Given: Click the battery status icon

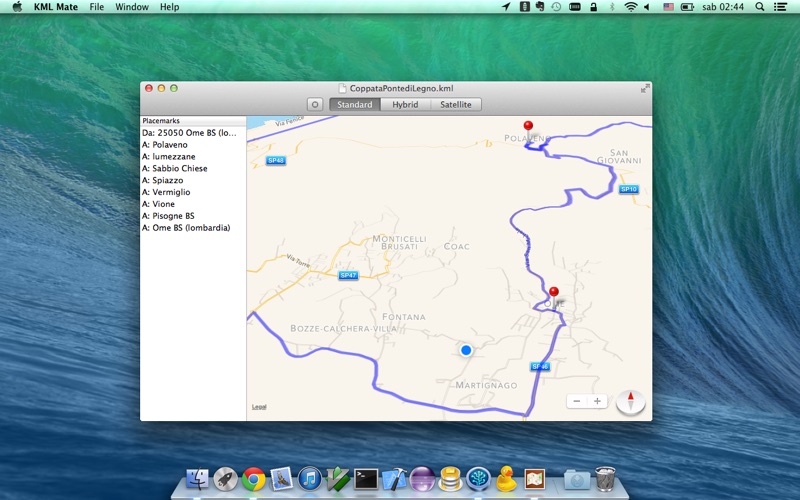Looking at the screenshot, I should point(687,7).
